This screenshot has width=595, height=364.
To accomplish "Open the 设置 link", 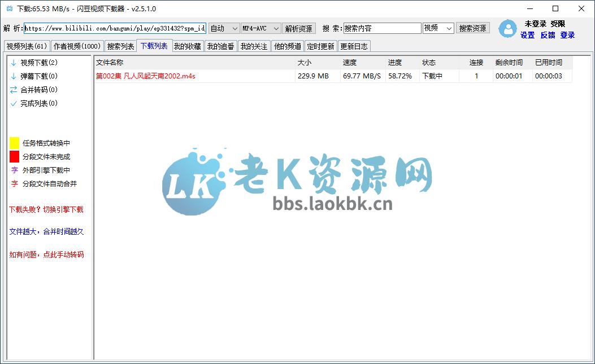I will click(527, 35).
